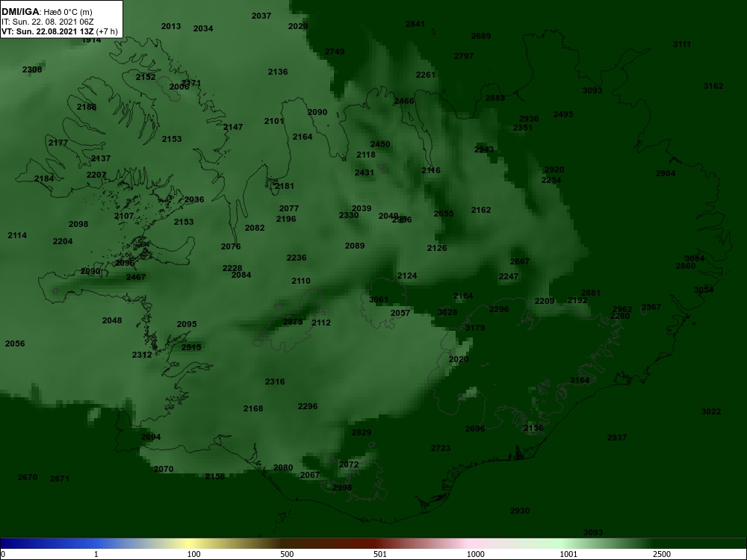Click the map value 2056
This screenshot has height=560, width=747.
tap(15, 343)
